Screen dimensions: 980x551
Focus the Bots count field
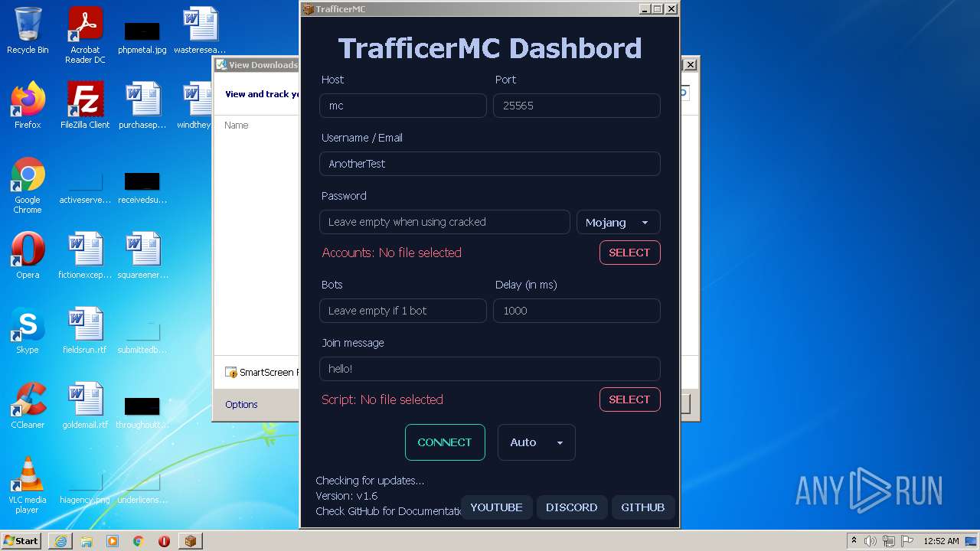[x=403, y=311]
